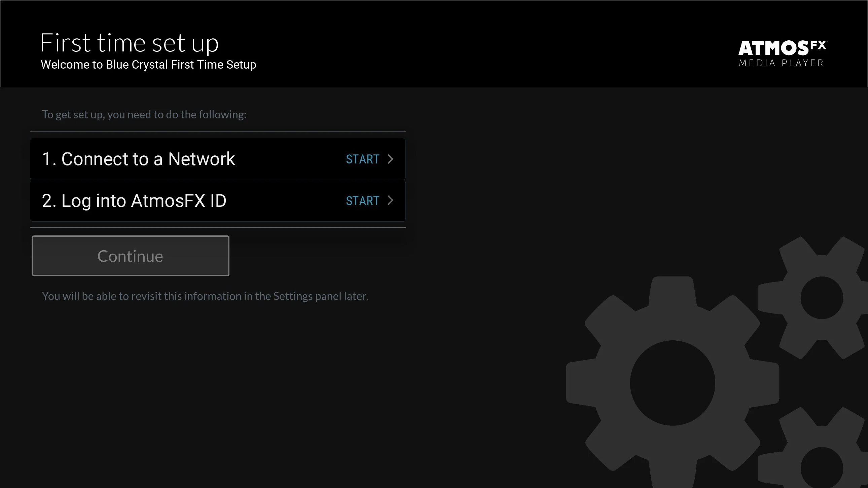868x488 pixels.
Task: Click 'Welcome to Blue Crystal First Time Setup' subtitle
Action: click(x=148, y=64)
